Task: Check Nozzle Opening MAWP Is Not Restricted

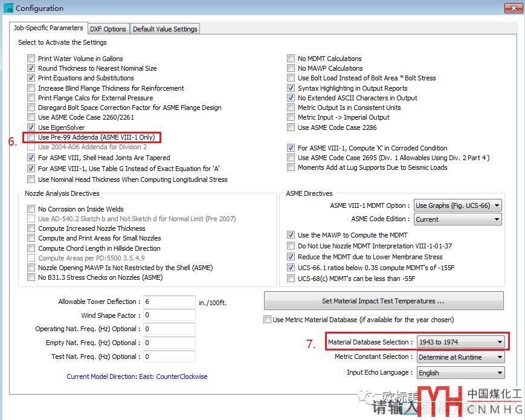Action: click(x=31, y=268)
